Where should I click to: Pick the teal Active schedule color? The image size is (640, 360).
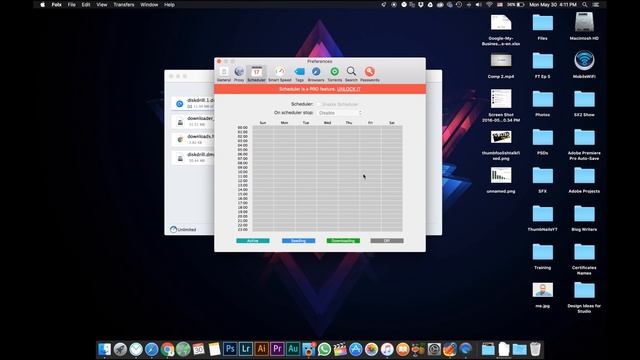(x=253, y=241)
